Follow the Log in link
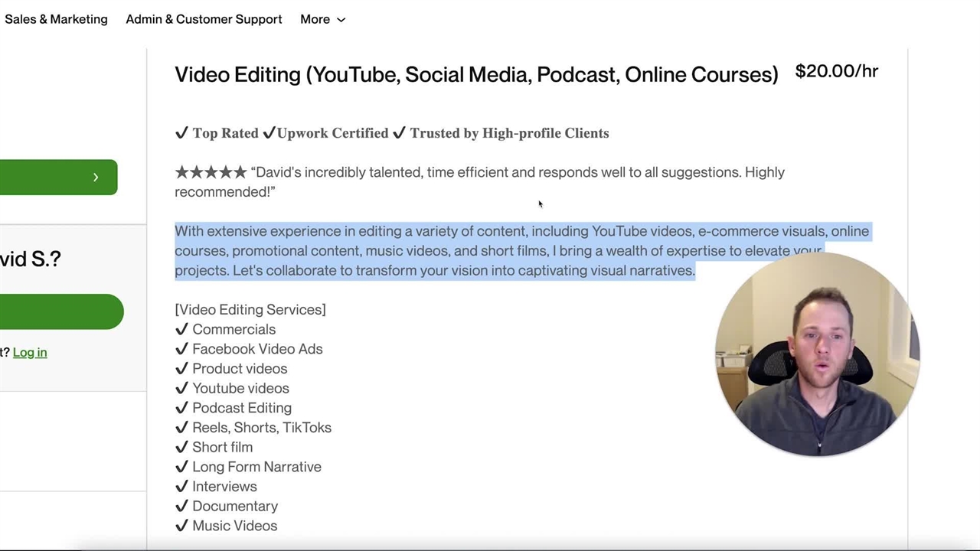The image size is (980, 551). click(30, 352)
